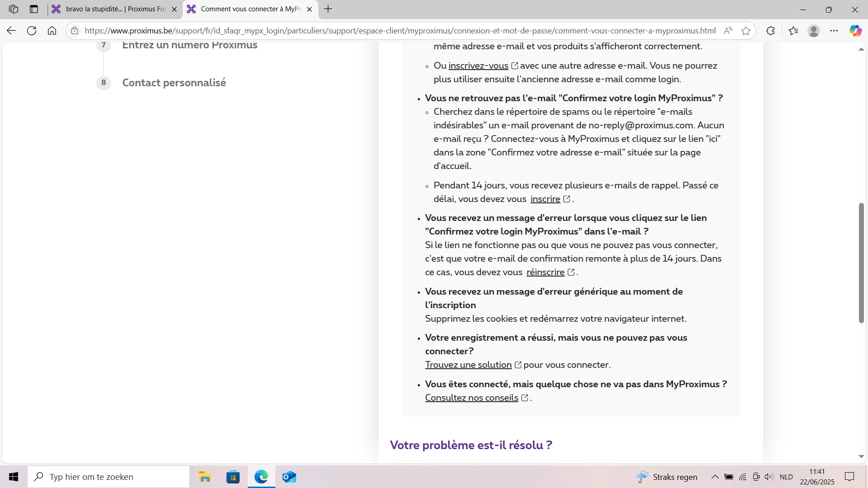This screenshot has height=488, width=868.
Task: Select step 8 Contact personnalisé
Action: click(x=174, y=83)
